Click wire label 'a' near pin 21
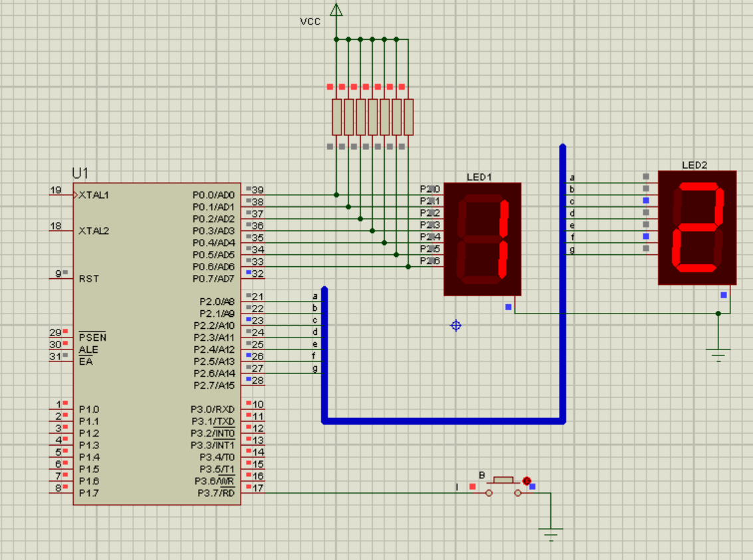753x560 pixels. pyautogui.click(x=315, y=296)
